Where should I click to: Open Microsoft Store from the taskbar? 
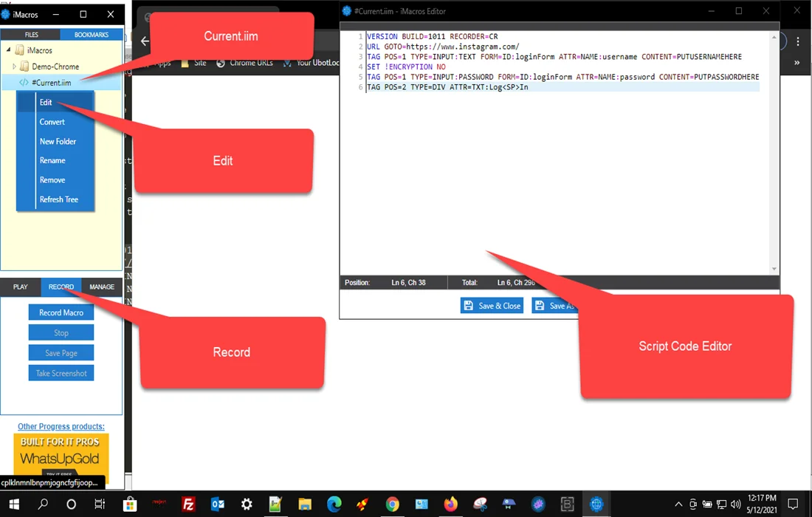[x=129, y=504]
